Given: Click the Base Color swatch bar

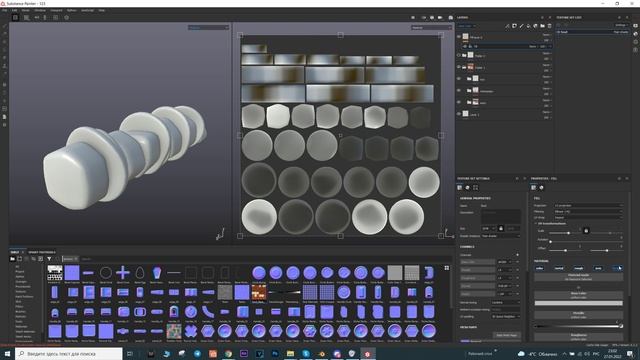Looking at the screenshot, I should click(x=578, y=303).
